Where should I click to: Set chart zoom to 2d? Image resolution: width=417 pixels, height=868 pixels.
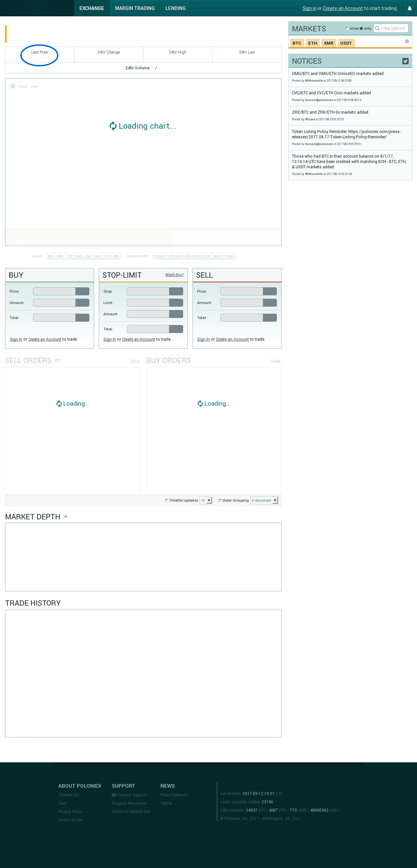pos(70,256)
